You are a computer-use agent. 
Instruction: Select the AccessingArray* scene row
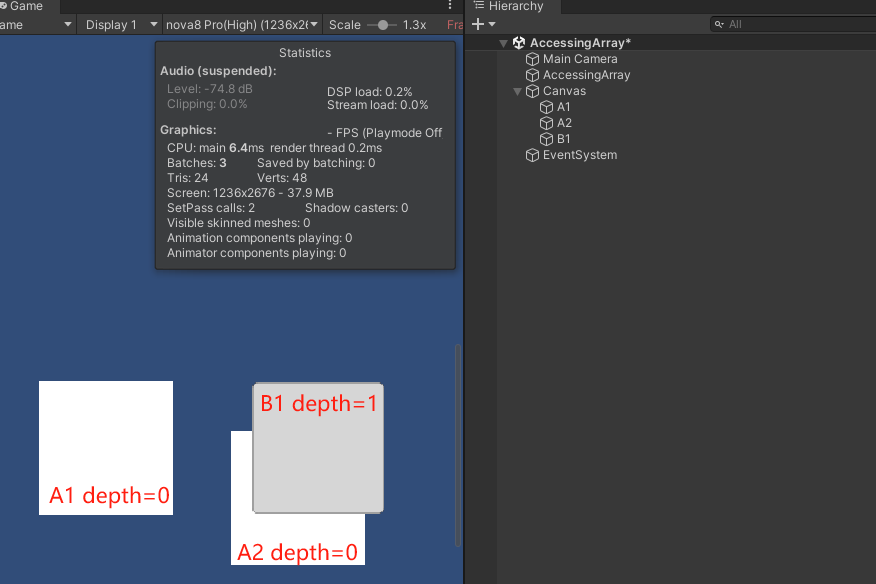[670, 42]
